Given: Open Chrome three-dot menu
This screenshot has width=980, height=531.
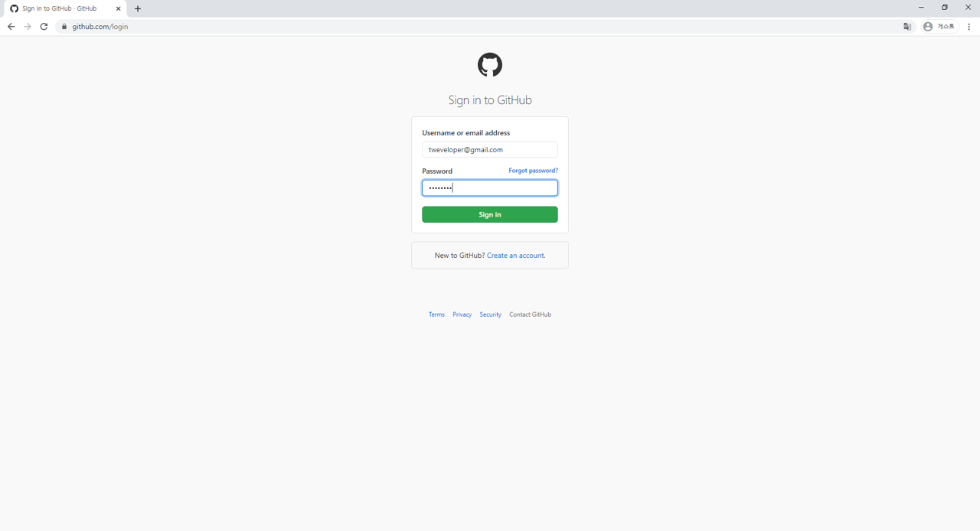Looking at the screenshot, I should click(x=969, y=27).
